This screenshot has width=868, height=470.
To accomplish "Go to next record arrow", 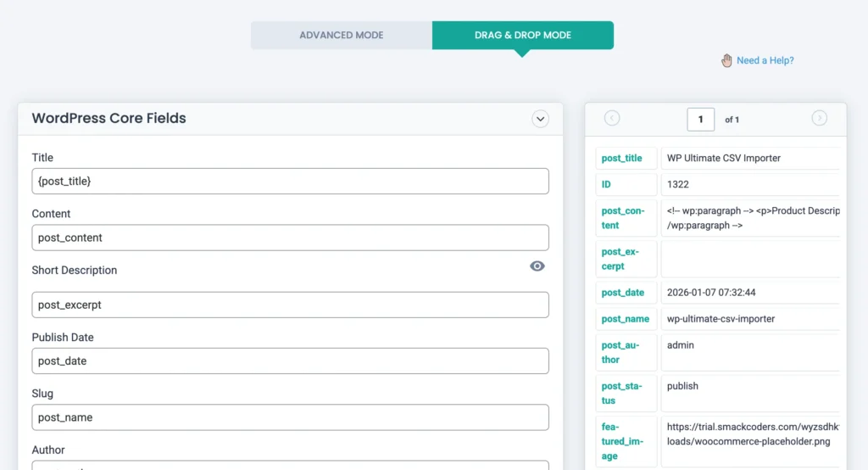I will click(819, 119).
